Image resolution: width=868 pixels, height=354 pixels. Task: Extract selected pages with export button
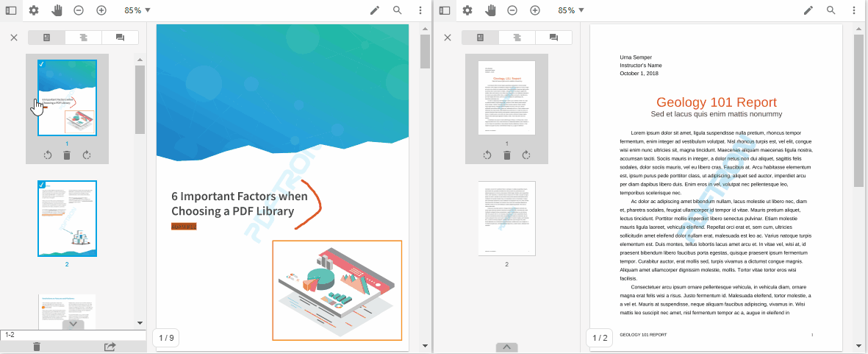pyautogui.click(x=110, y=347)
